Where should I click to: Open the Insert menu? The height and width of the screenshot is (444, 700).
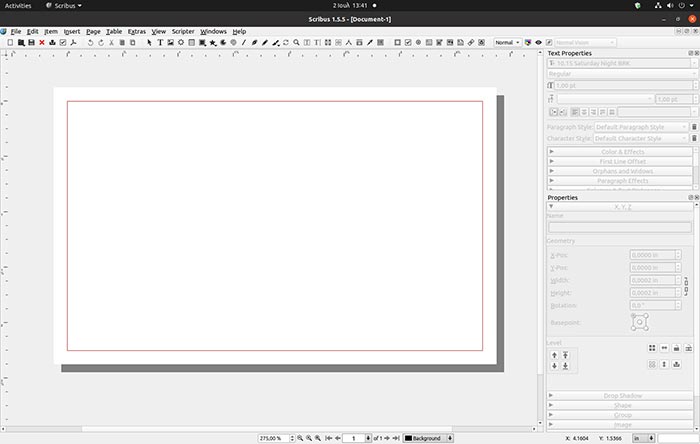[x=71, y=31]
